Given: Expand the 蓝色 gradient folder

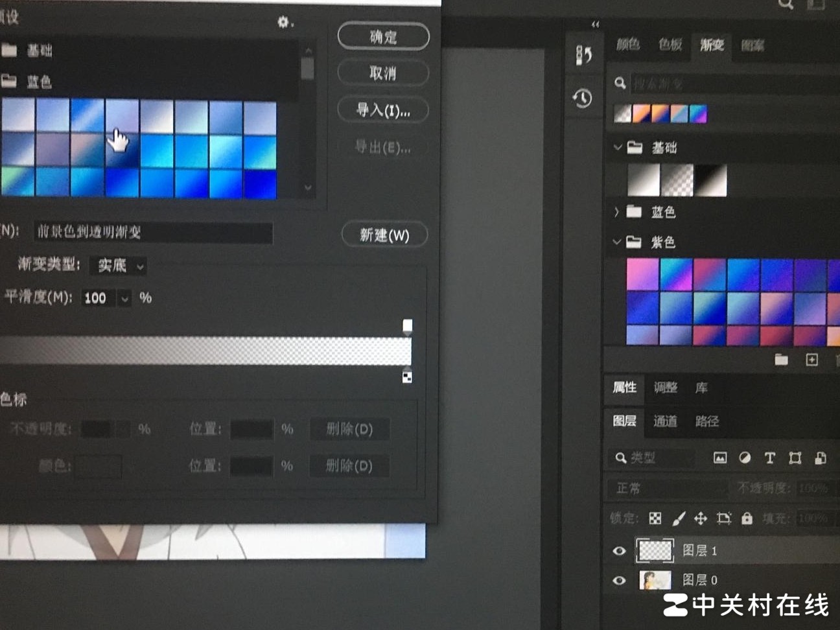Looking at the screenshot, I should pos(616,212).
